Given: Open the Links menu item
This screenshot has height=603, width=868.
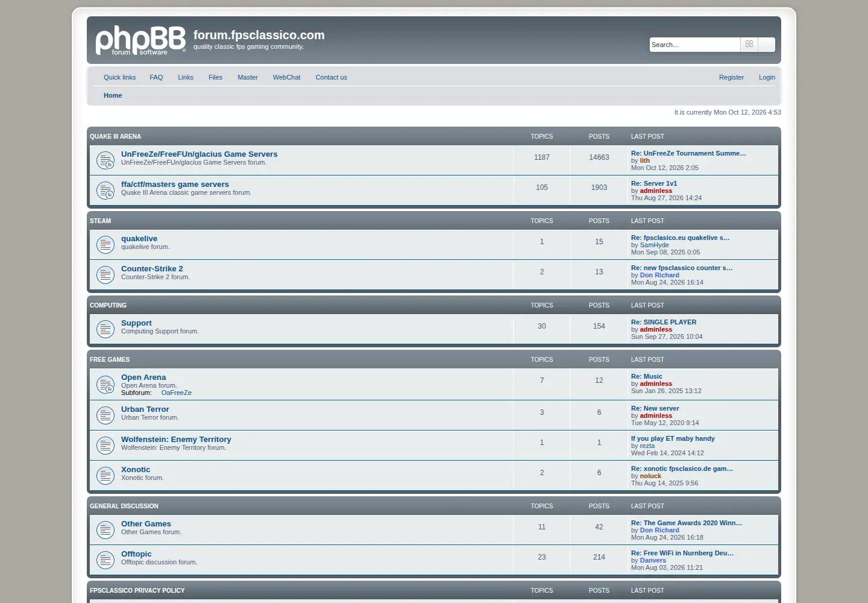Looking at the screenshot, I should pyautogui.click(x=186, y=77).
